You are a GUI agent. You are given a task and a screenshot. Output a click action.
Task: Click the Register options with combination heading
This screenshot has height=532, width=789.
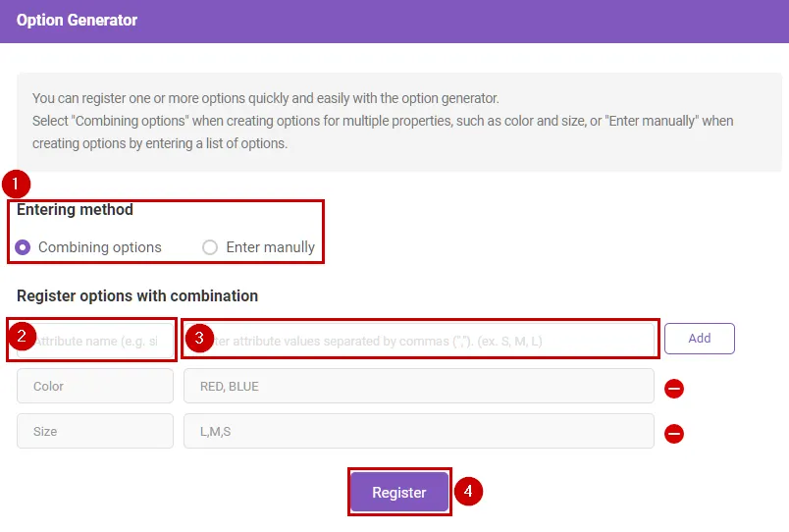click(137, 295)
